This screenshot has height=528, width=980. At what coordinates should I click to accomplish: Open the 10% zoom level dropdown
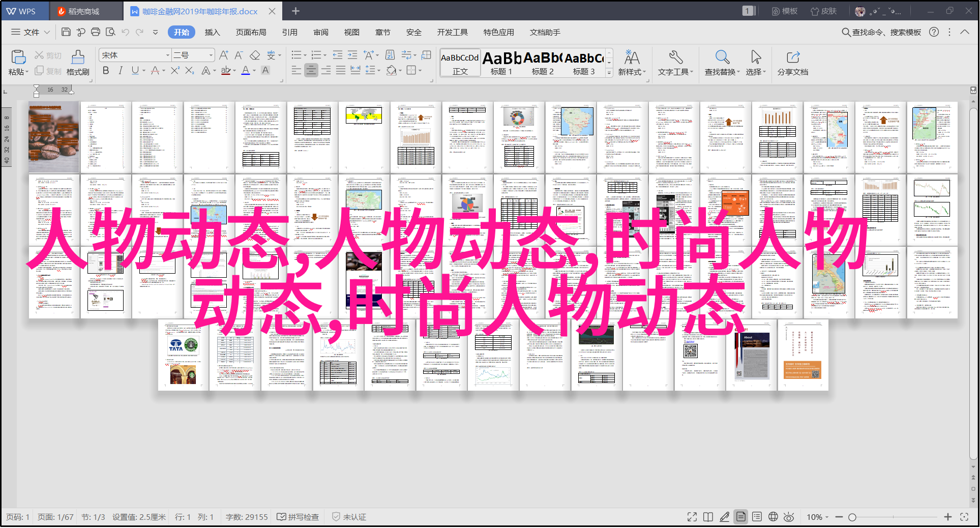pyautogui.click(x=817, y=517)
